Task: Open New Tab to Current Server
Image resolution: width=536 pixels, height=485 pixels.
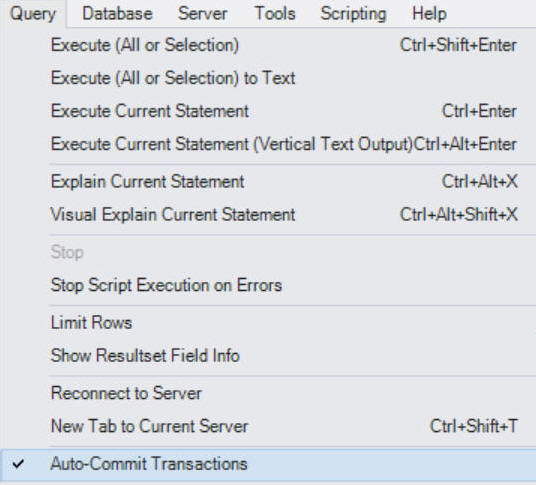Action: pyautogui.click(x=269, y=426)
